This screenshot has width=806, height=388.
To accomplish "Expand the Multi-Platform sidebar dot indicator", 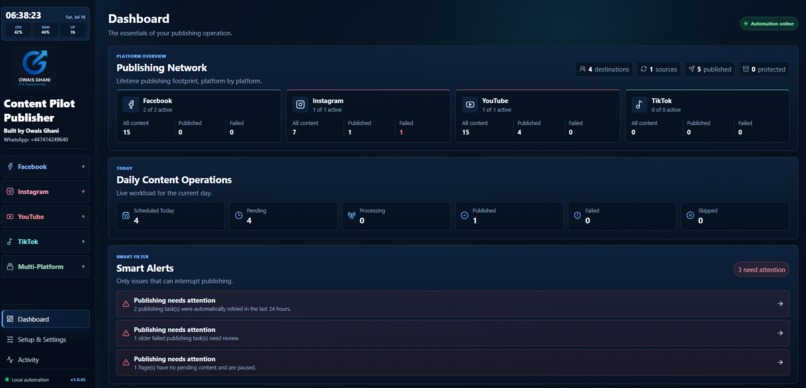I will pyautogui.click(x=83, y=267).
